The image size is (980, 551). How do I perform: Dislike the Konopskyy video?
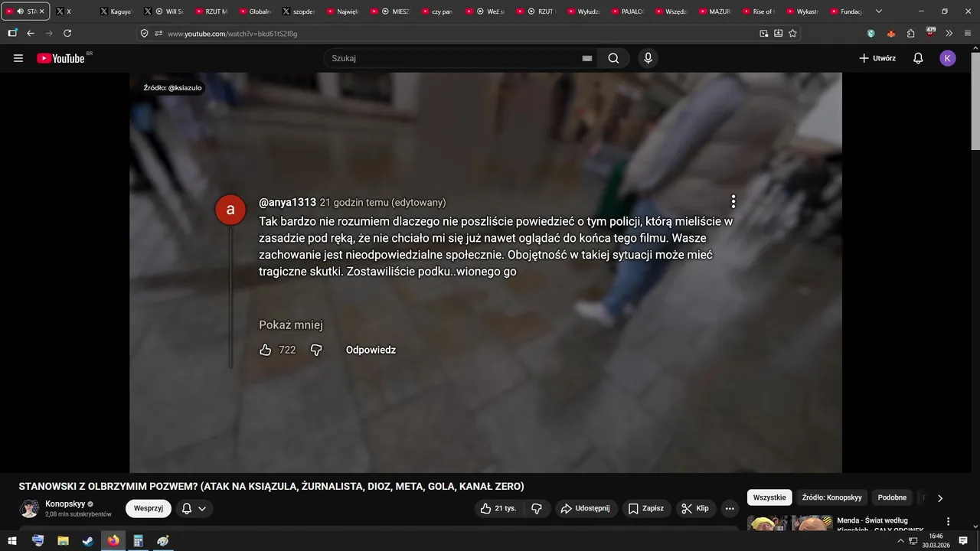[537, 508]
